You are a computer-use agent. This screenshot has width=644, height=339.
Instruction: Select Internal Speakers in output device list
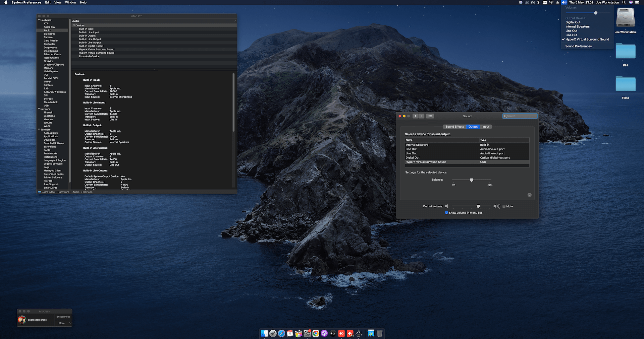(417, 145)
